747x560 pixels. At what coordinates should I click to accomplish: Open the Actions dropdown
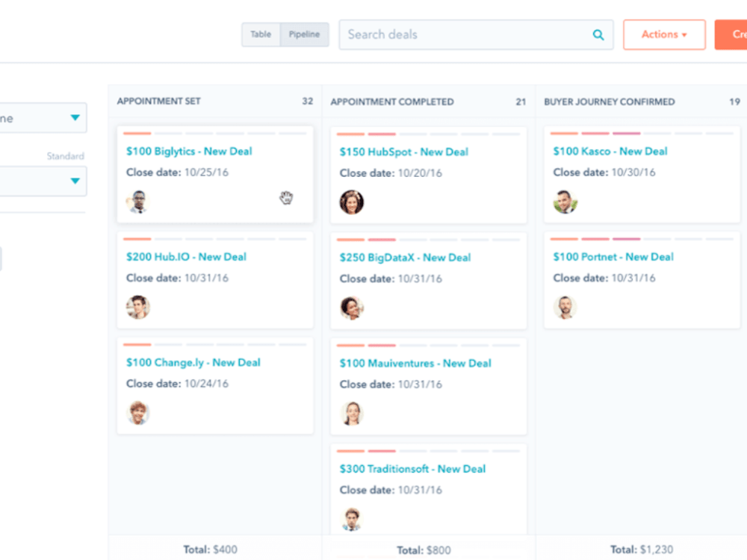click(x=664, y=34)
